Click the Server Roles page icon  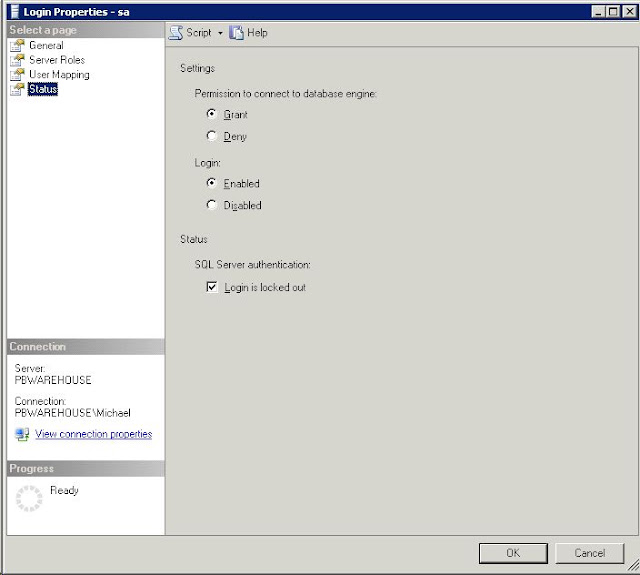coord(17,60)
